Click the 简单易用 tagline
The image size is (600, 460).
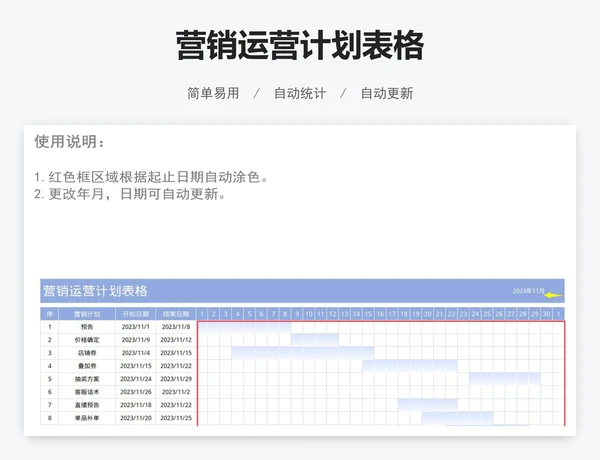(x=213, y=93)
